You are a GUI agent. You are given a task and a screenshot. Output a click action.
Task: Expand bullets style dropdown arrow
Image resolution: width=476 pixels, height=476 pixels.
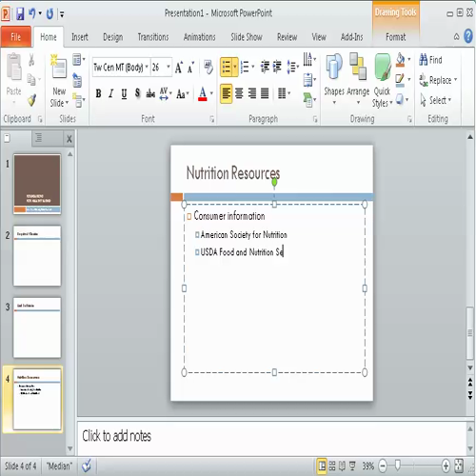235,67
